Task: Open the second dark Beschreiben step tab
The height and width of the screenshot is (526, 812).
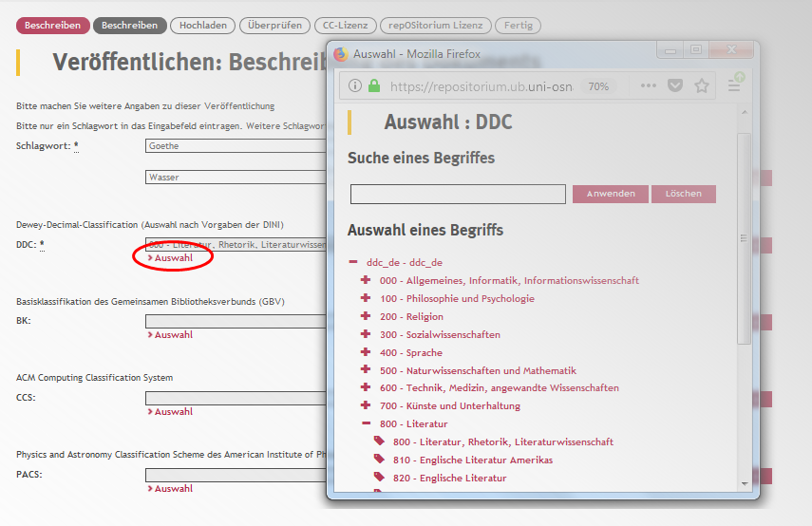Action: click(129, 26)
